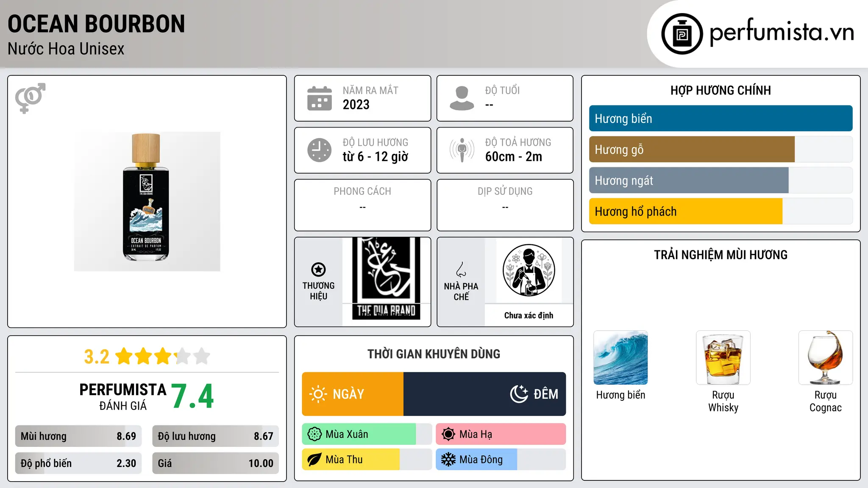The height and width of the screenshot is (488, 868).
Task: Click the yellow Hương hổ phách accord bar
Action: click(x=686, y=211)
